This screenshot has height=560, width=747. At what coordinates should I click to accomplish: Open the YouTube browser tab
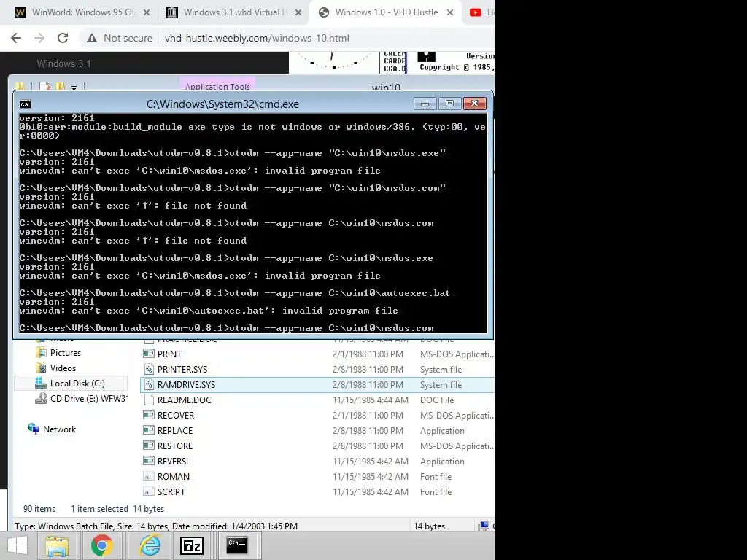480,12
